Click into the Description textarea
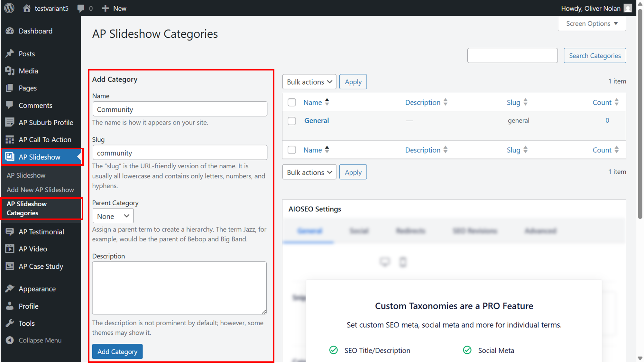The image size is (644, 363). click(179, 288)
